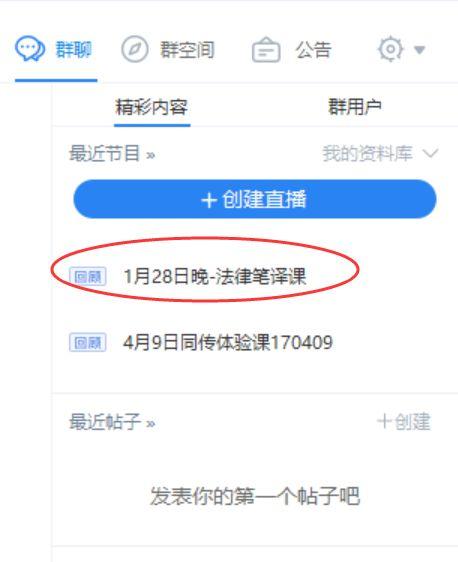Viewport: 458px width, 562px height.
Task: Select the 群空间 label in top navigation
Action: click(187, 49)
